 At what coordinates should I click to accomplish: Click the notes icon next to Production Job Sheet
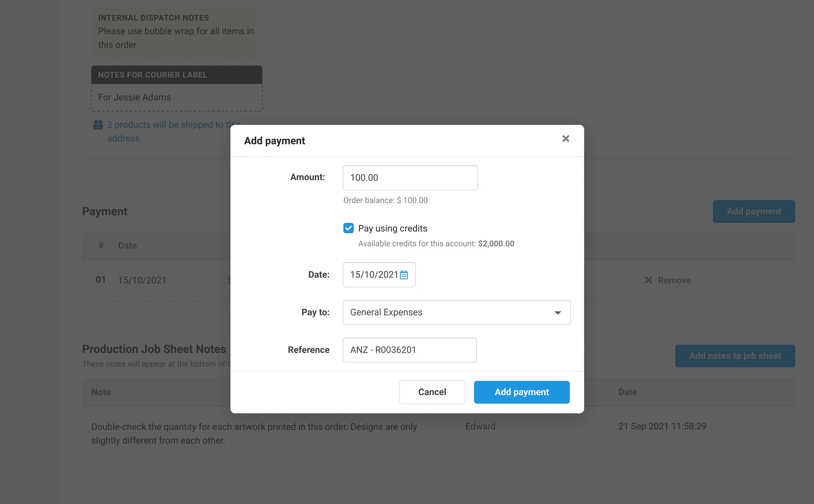pos(735,356)
